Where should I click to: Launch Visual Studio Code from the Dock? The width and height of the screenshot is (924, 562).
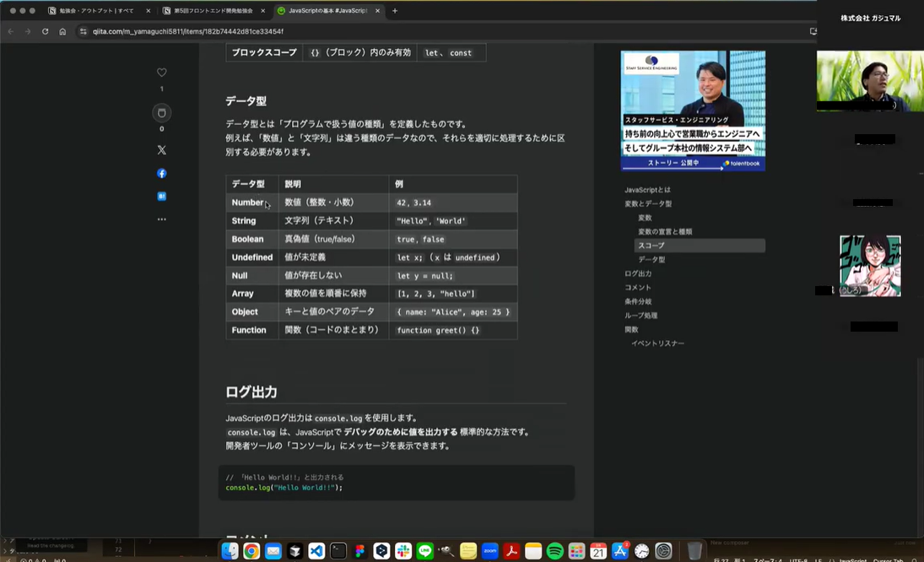(316, 551)
